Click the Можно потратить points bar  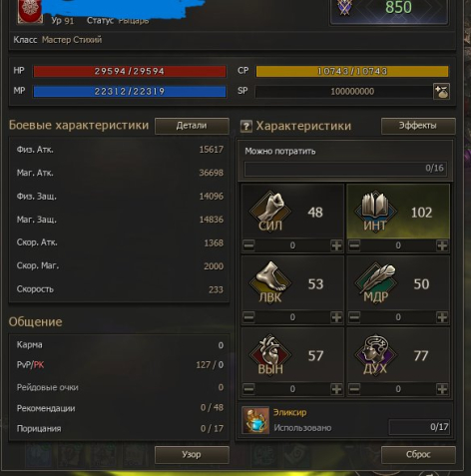345,169
